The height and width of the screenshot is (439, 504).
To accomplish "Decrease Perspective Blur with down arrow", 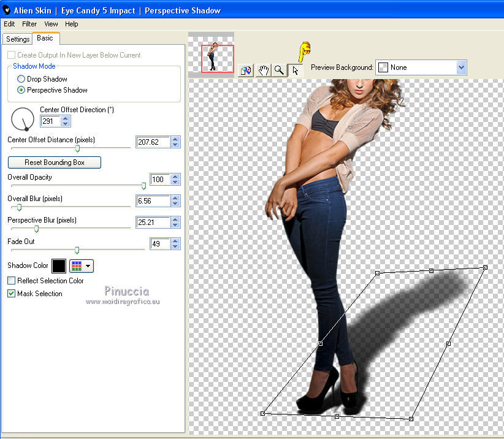I will (x=175, y=225).
